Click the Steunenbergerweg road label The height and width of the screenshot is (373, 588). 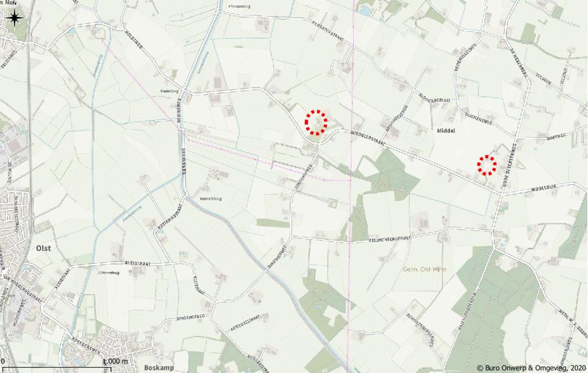(x=390, y=239)
